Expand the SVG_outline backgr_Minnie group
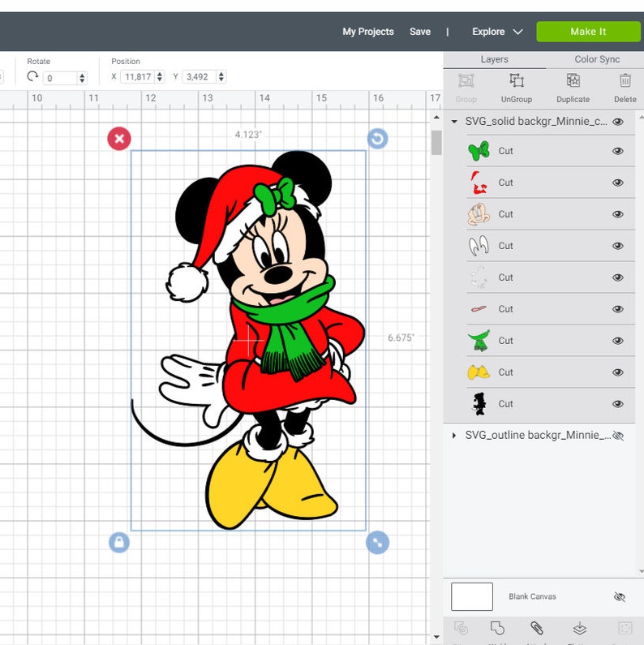This screenshot has height=645, width=644. pyautogui.click(x=454, y=436)
